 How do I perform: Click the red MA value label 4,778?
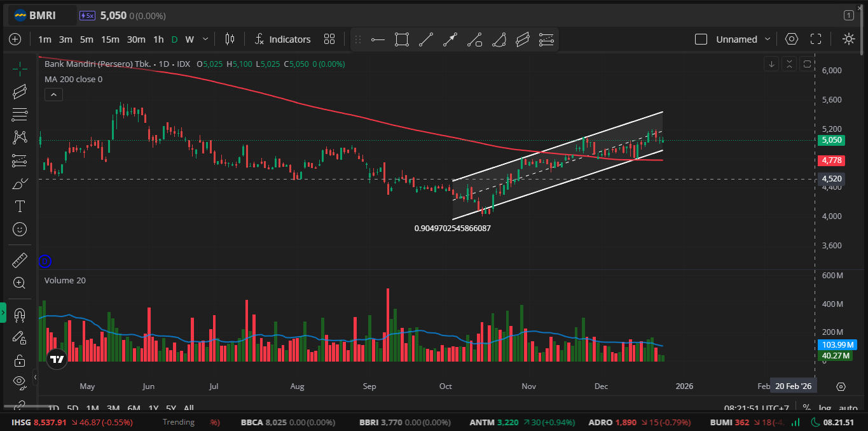[832, 160]
